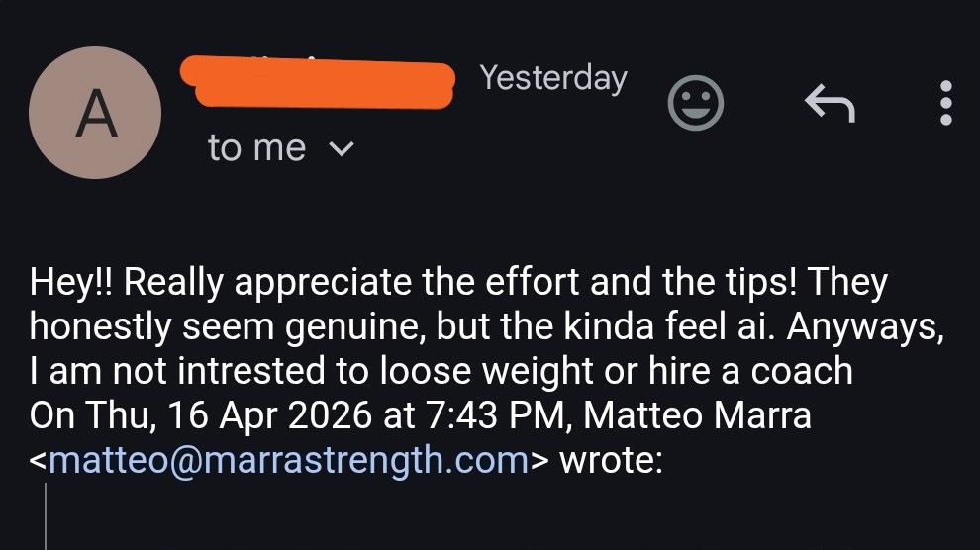Click the "to me" recipient label

(x=256, y=148)
